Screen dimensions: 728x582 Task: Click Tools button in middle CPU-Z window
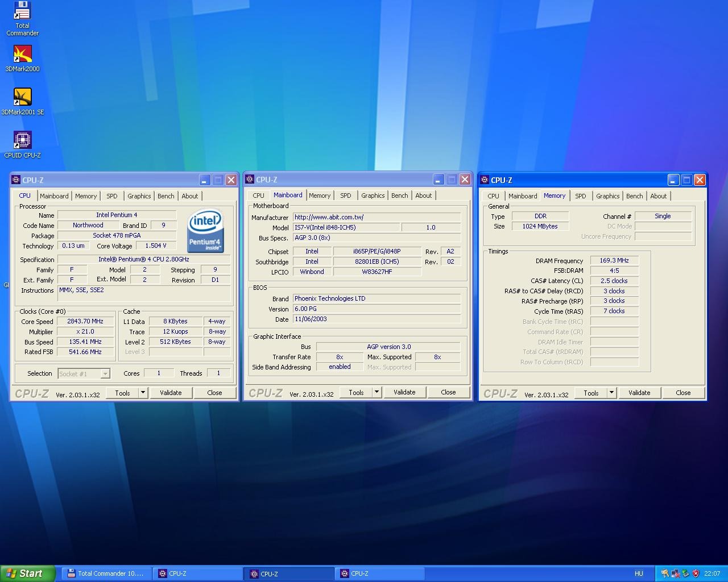[x=356, y=392]
